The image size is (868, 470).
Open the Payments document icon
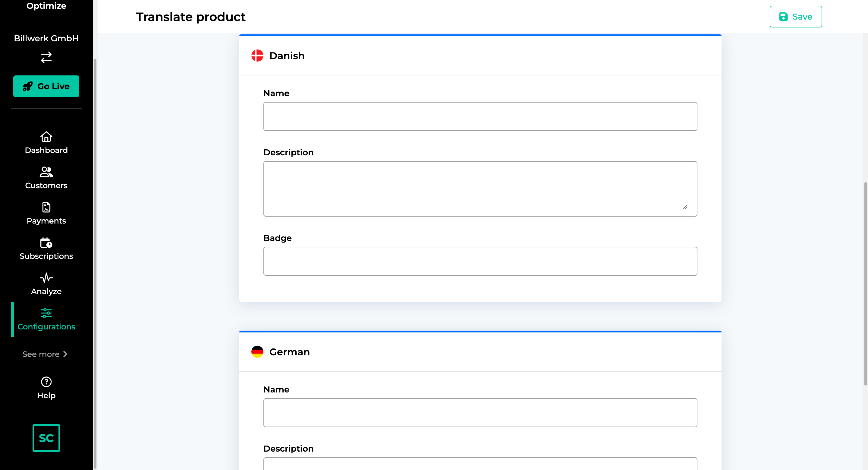point(46,207)
